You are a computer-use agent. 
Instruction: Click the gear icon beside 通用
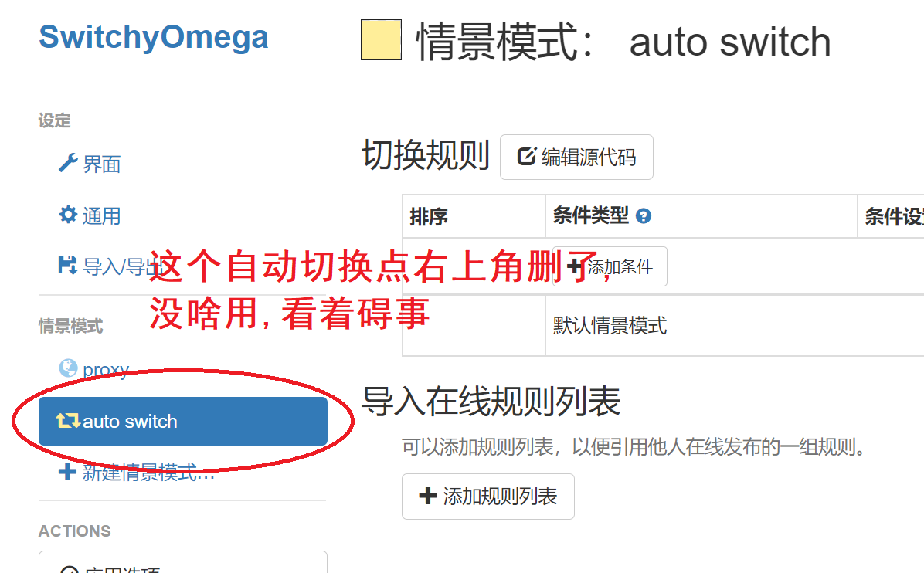pos(68,215)
